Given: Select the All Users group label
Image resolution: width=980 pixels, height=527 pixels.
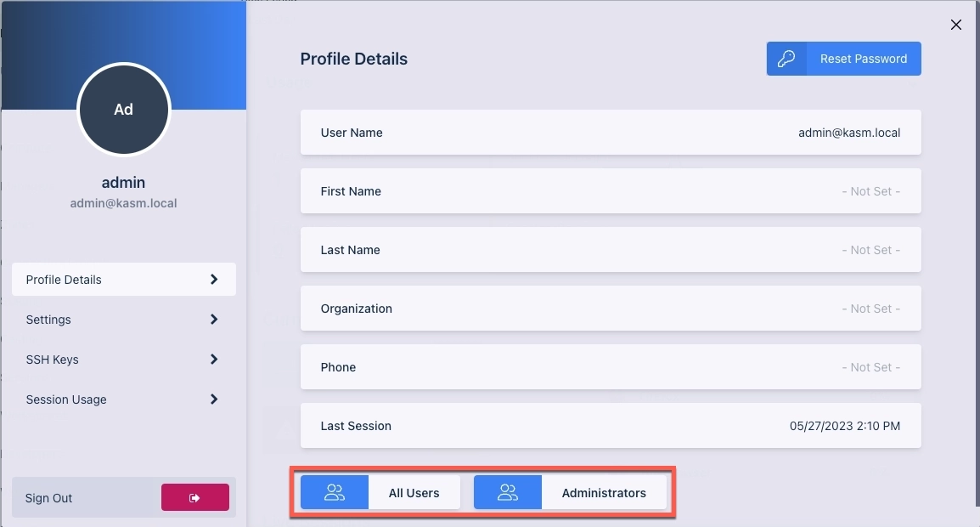Looking at the screenshot, I should (x=414, y=493).
